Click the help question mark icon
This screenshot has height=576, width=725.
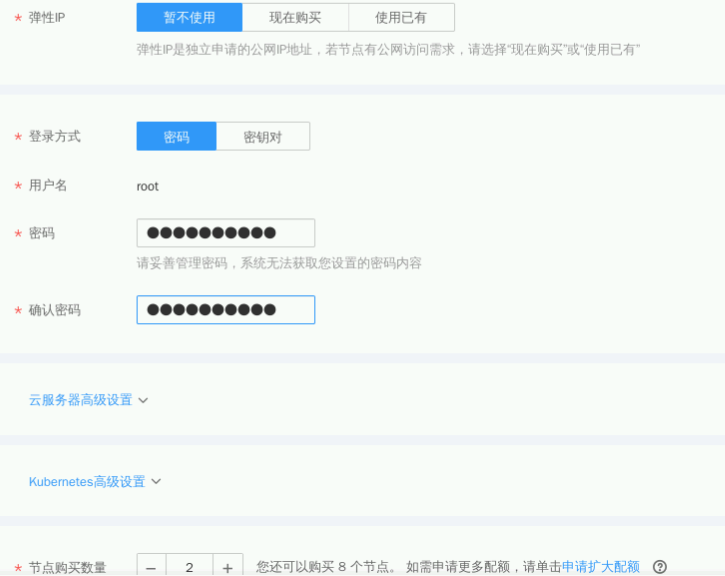point(659,566)
